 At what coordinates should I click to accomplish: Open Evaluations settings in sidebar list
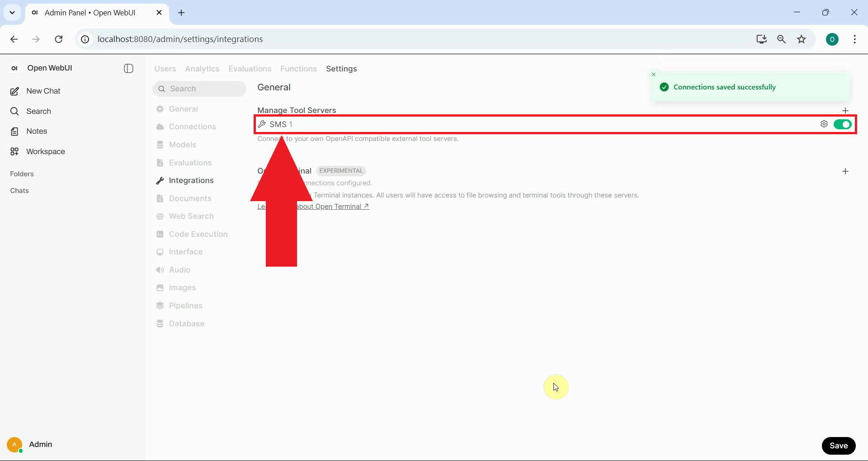(190, 163)
